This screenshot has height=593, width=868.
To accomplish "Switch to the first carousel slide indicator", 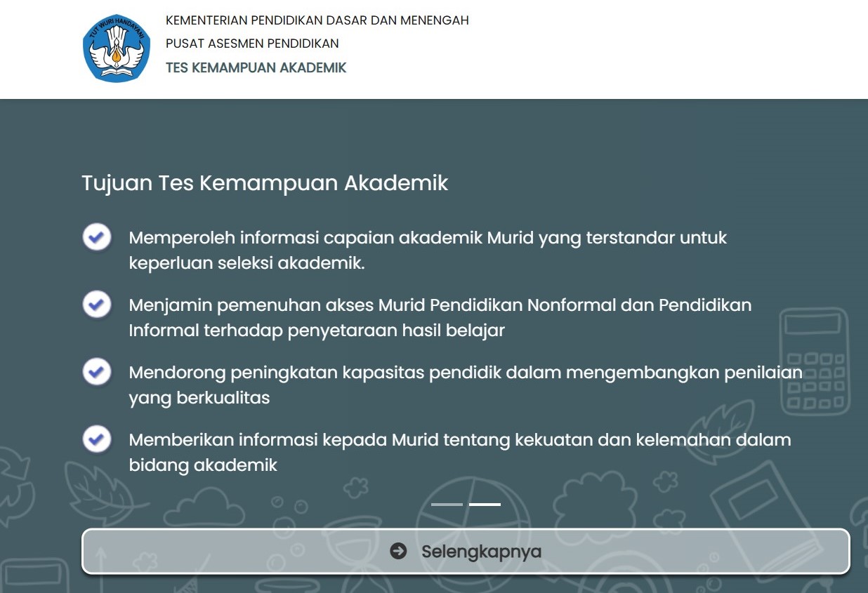I will tap(447, 505).
